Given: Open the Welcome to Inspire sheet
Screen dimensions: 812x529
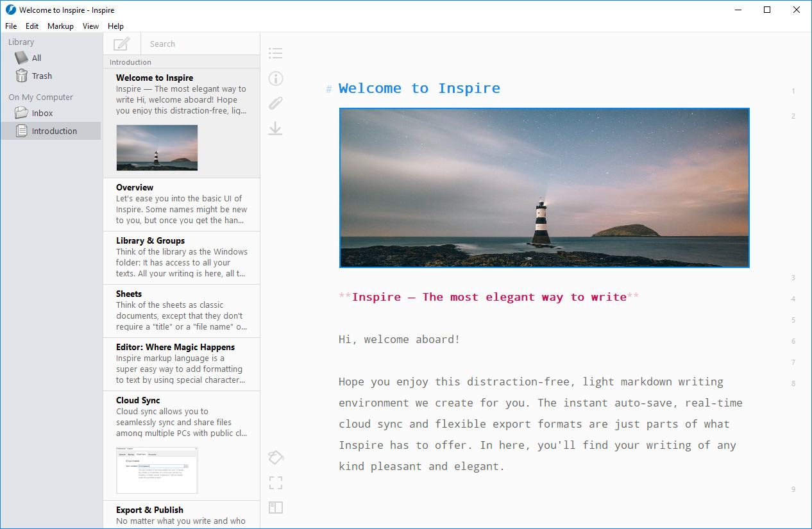Looking at the screenshot, I should [182, 123].
